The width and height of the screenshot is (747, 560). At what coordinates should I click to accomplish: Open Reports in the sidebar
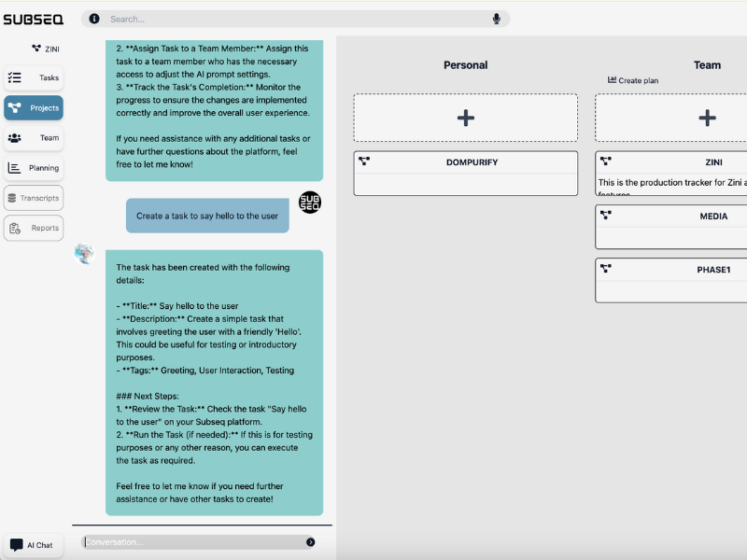[34, 228]
